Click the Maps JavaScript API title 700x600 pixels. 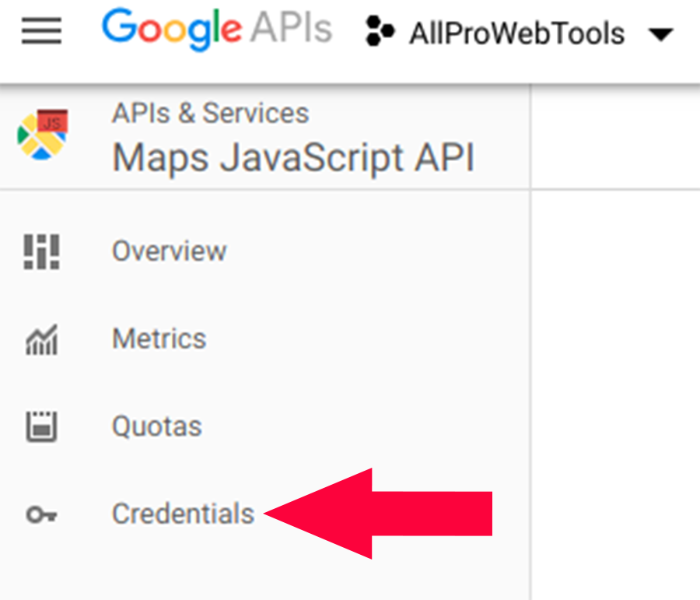(293, 158)
